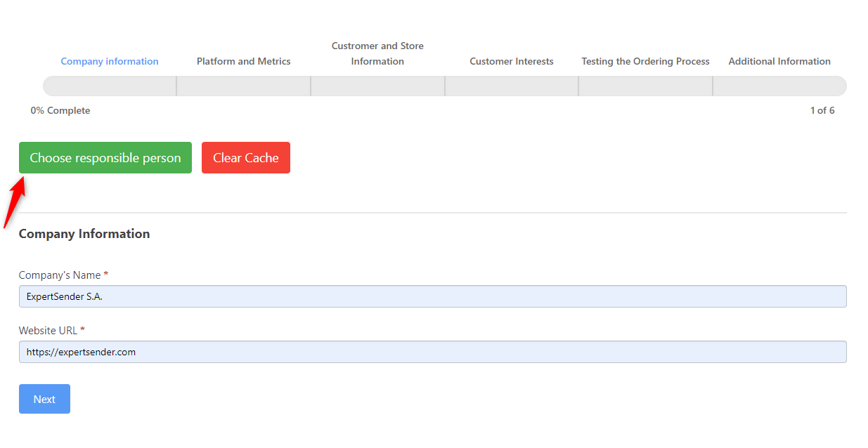Screen dimensions: 868x448
Task: Click progress segment under Testing the Ordering Process
Action: click(x=645, y=86)
